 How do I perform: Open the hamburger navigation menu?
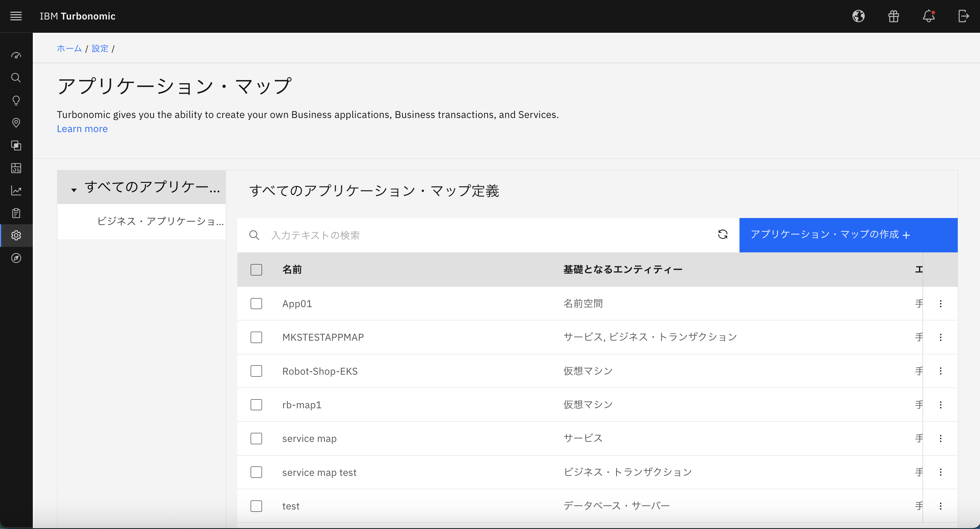16,16
